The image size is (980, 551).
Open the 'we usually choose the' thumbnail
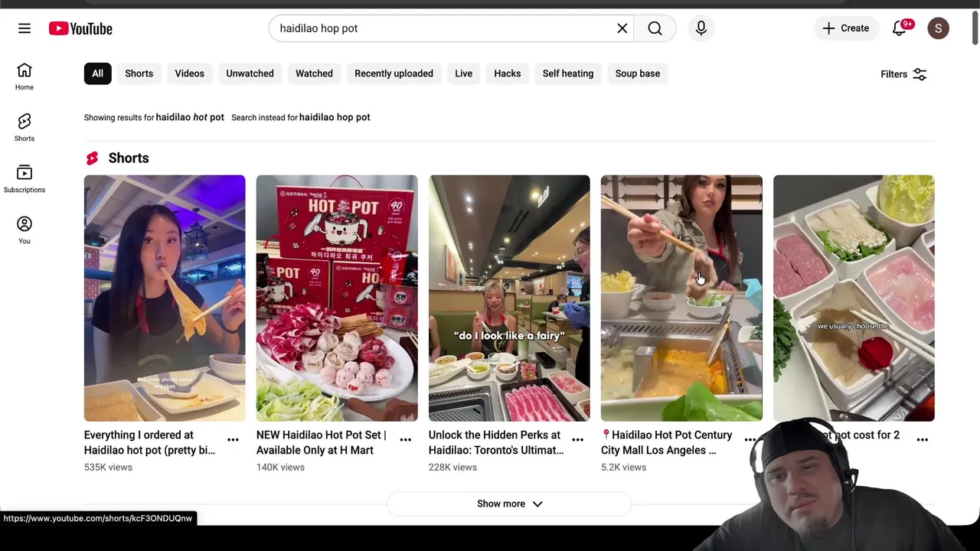pyautogui.click(x=854, y=298)
